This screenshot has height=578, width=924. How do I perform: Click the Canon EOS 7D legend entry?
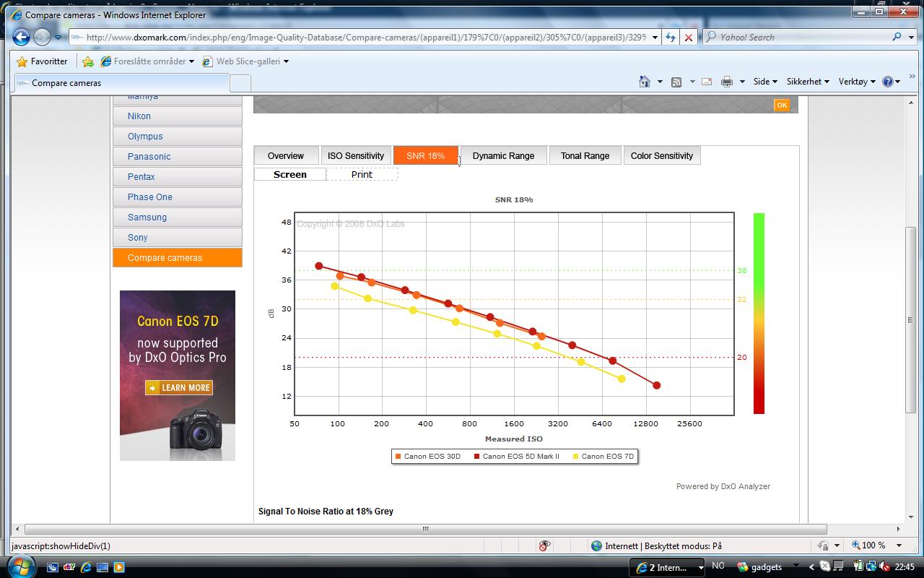click(x=603, y=457)
